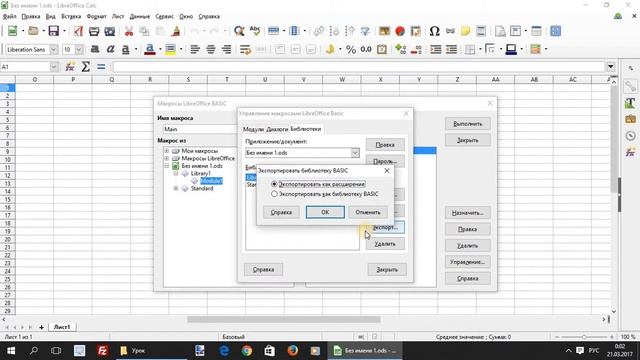This screenshot has height=360, width=640.
Task: Click the font color red A swatch
Action: (x=150, y=49)
